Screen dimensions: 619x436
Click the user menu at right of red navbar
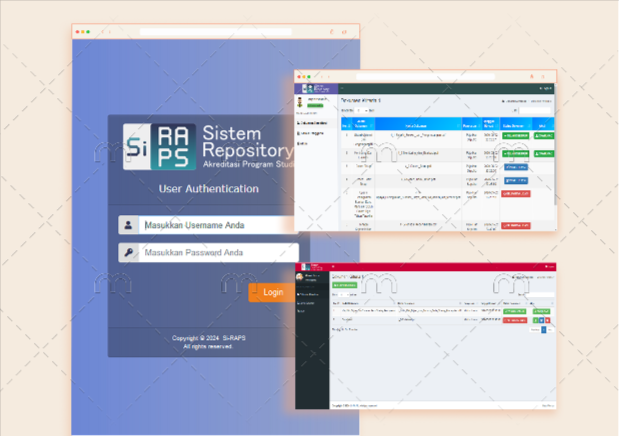pos(550,267)
